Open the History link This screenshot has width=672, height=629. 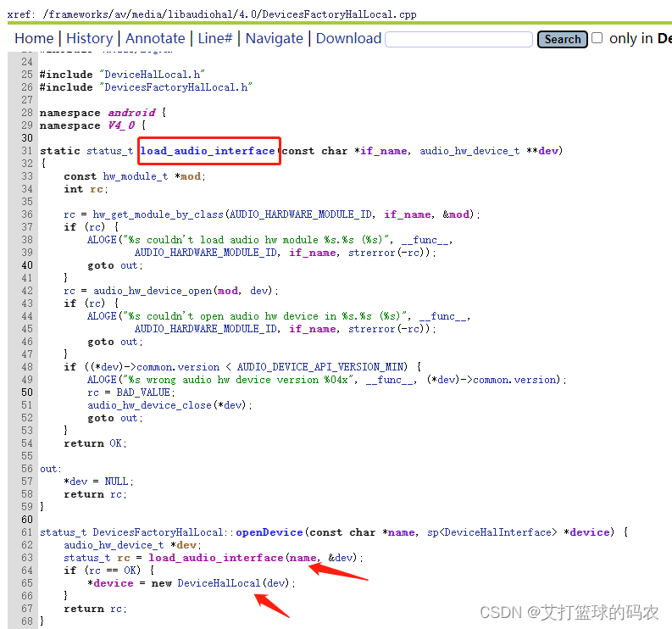(89, 39)
